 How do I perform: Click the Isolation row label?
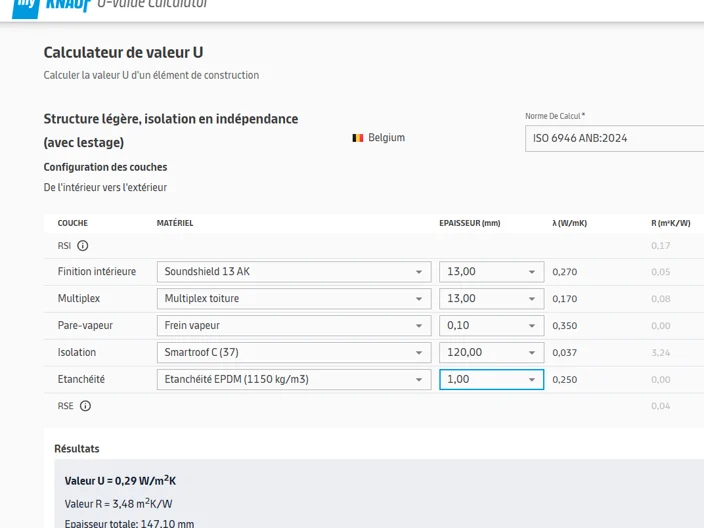77,352
